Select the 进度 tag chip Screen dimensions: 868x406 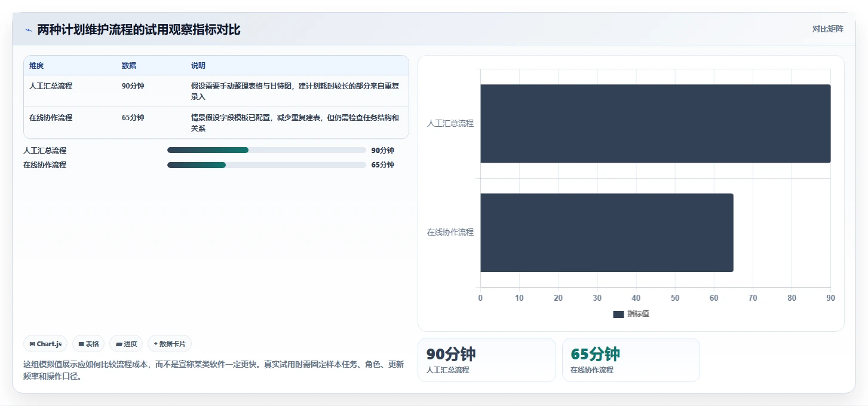tap(126, 344)
